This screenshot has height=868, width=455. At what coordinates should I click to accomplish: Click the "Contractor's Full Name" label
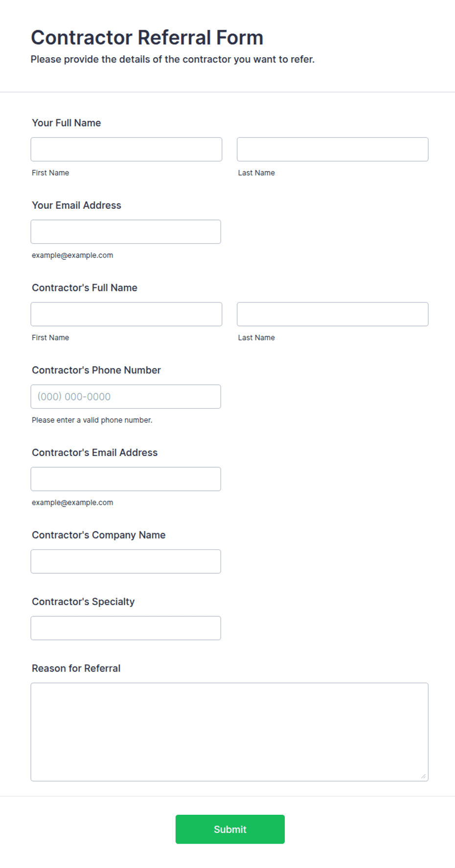pos(85,288)
